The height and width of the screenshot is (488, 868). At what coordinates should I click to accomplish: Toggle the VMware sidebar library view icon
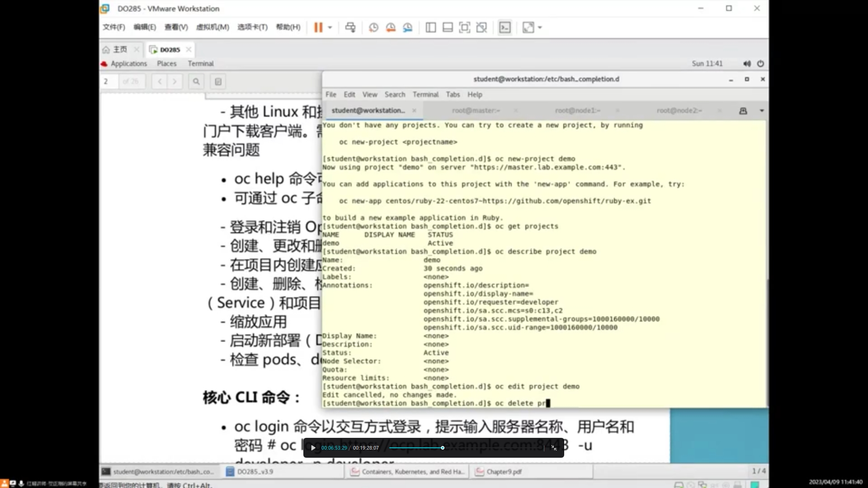(x=431, y=28)
